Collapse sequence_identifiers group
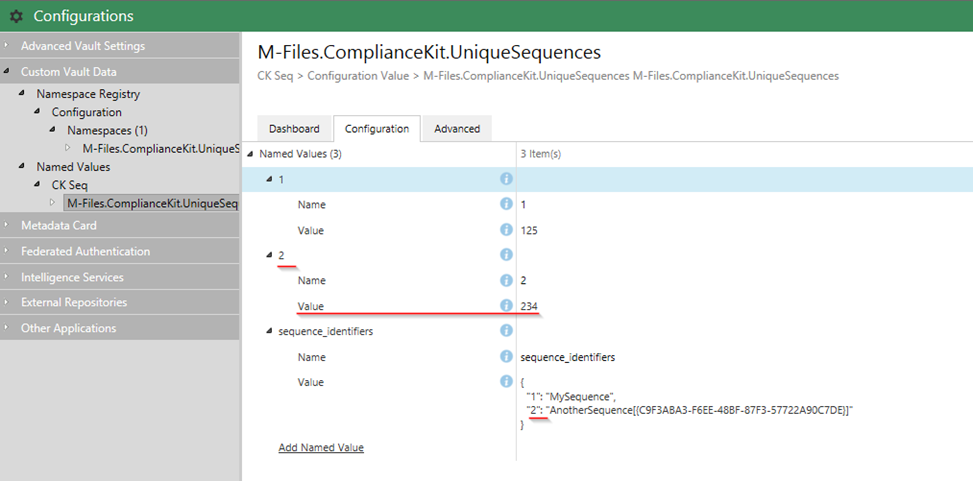 tap(269, 331)
